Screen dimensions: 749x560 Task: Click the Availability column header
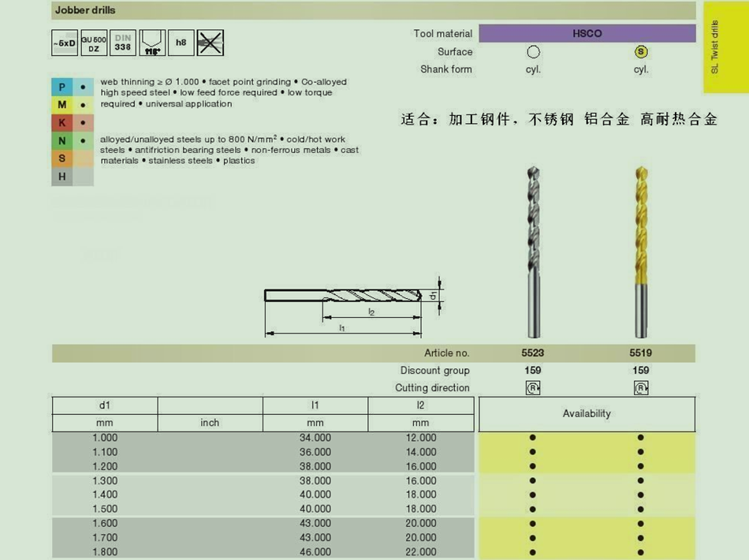587,414
